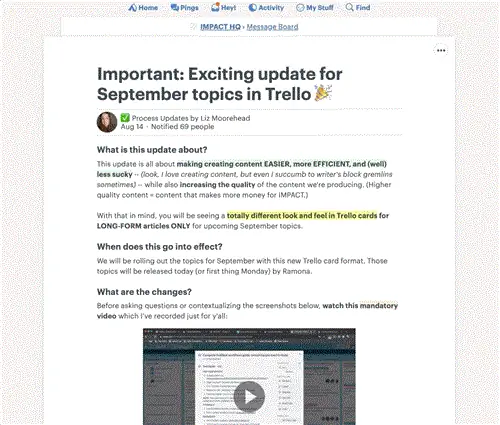Image resolution: width=500 pixels, height=425 pixels.
Task: Click the green checkmark Process Updates icon
Action: [125, 118]
